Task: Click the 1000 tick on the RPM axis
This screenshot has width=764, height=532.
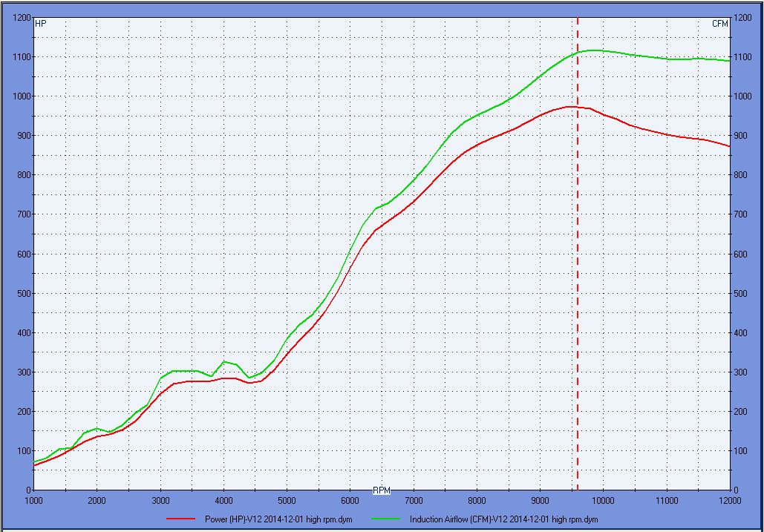Action: (x=34, y=500)
